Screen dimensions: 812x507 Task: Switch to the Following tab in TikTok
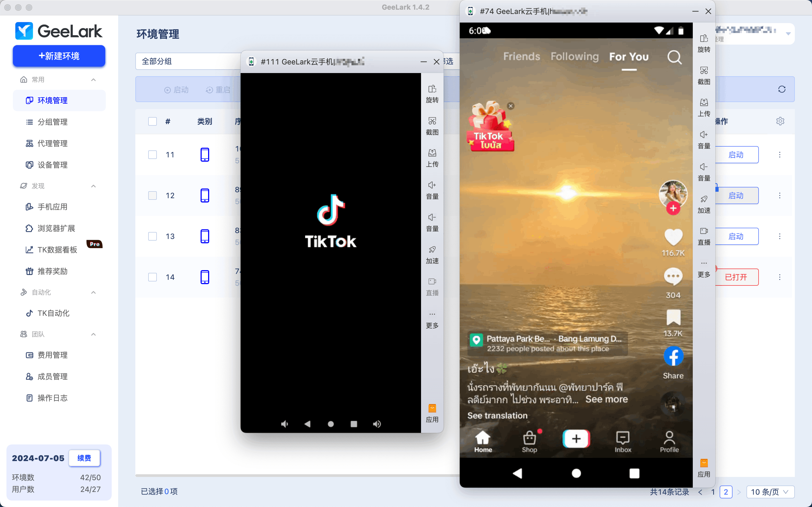pos(574,57)
